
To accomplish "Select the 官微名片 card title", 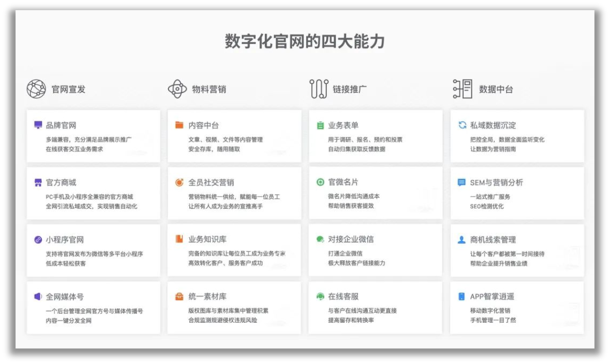I will pos(343,182).
